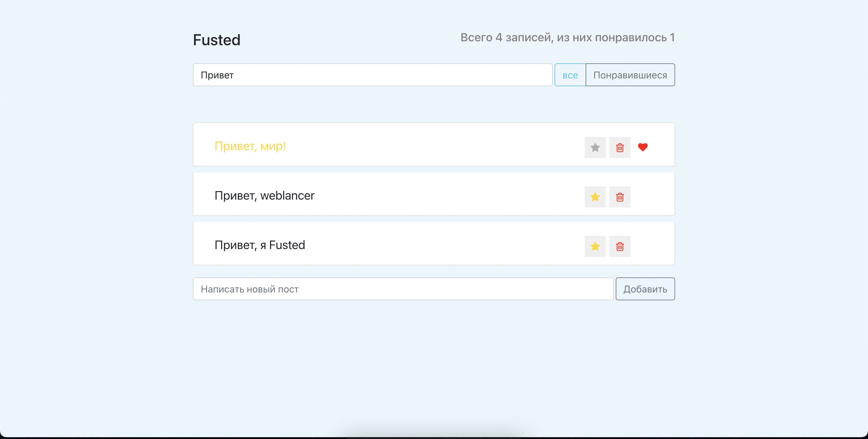This screenshot has height=439, width=868.
Task: Focus the search field containing 'Привет'
Action: (373, 75)
